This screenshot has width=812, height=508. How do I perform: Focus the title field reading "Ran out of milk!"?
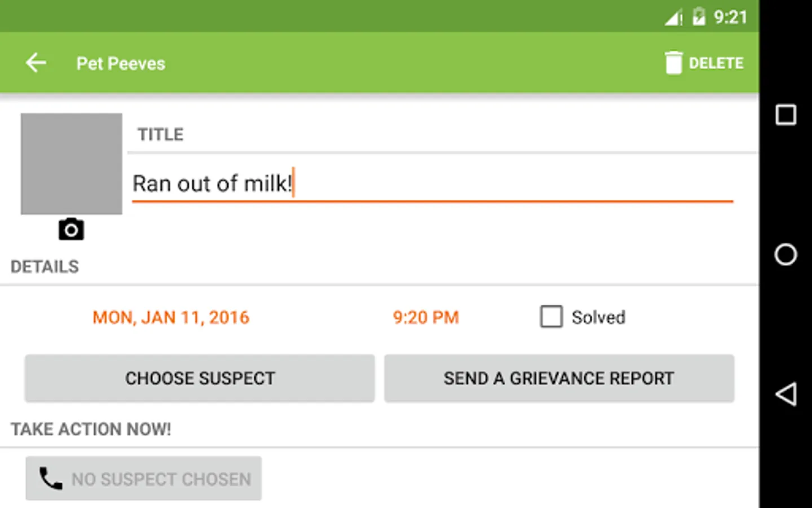click(432, 183)
